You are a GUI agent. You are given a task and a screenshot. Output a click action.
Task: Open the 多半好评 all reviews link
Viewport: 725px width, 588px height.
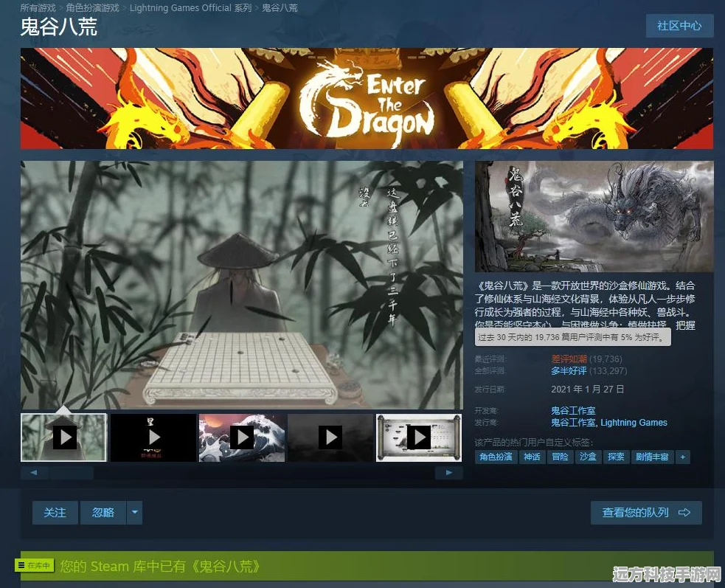point(569,371)
